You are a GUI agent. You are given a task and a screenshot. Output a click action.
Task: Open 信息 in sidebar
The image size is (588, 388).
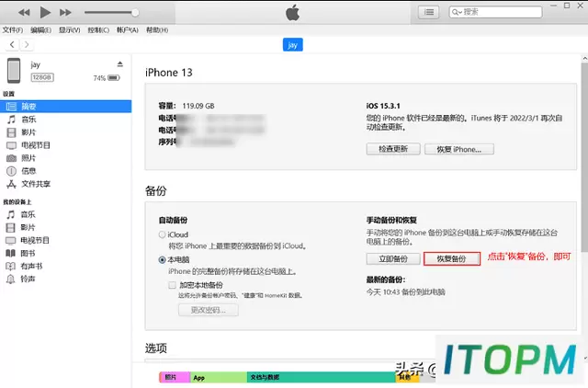point(28,171)
